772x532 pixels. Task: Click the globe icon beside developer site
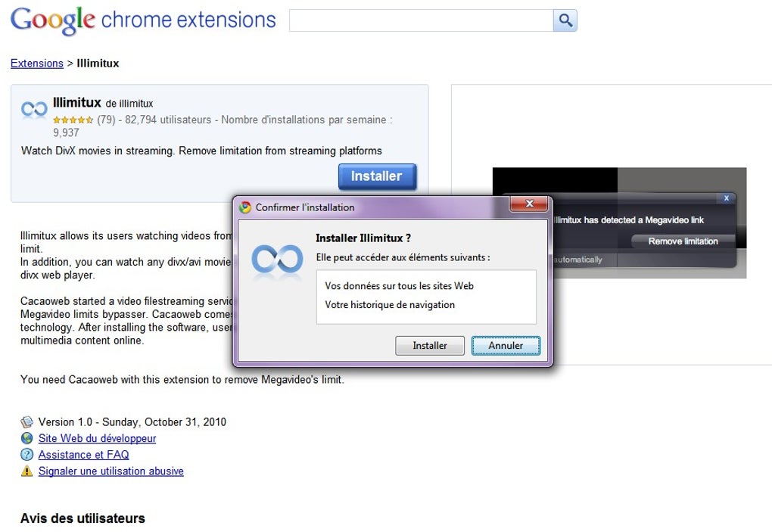pos(26,438)
